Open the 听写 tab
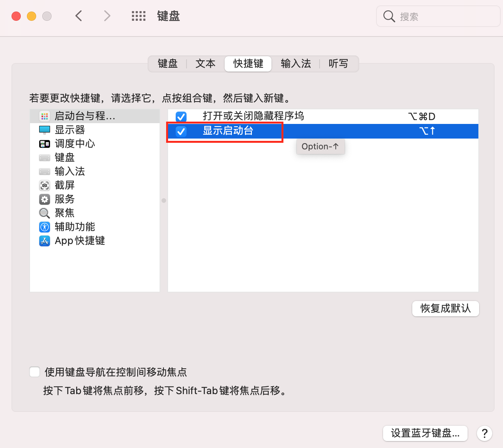The height and width of the screenshot is (448, 503). [x=338, y=64]
